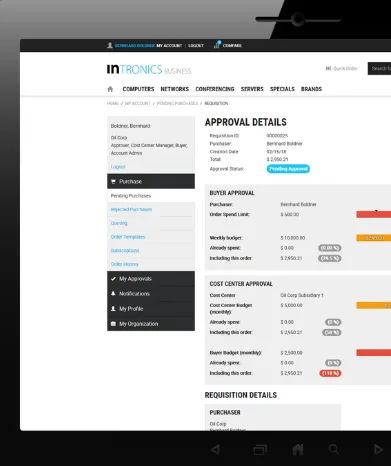Click the Logout link in sidebar
391x466 pixels.
[x=118, y=167]
